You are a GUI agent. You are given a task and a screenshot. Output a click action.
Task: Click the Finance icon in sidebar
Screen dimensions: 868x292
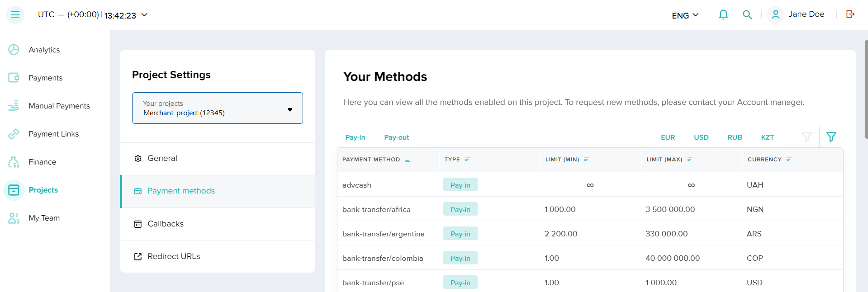[14, 162]
